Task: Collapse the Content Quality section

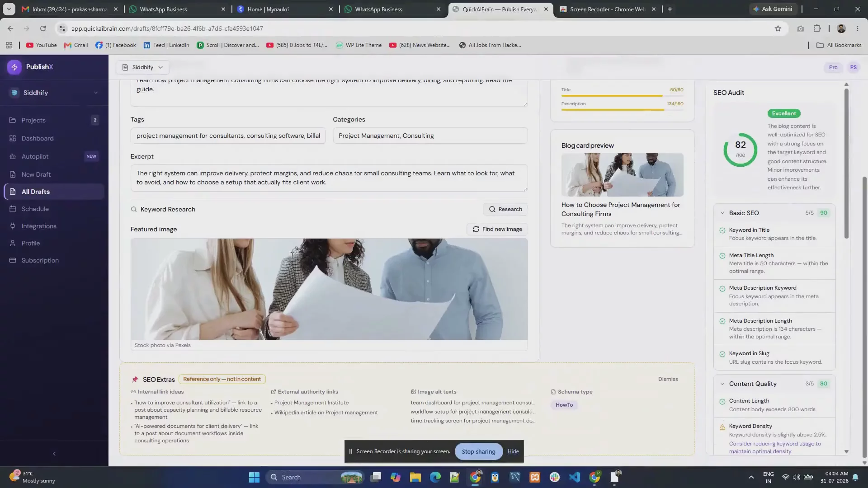Action: 722,384
